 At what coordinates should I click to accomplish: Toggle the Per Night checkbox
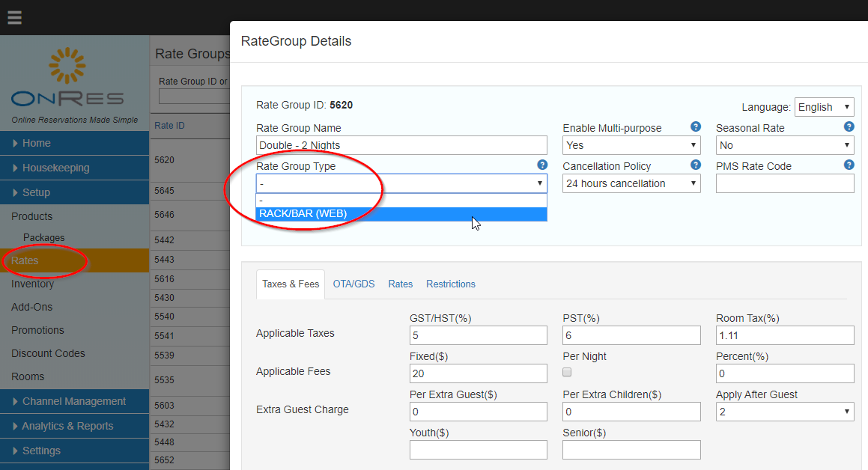[x=567, y=372]
